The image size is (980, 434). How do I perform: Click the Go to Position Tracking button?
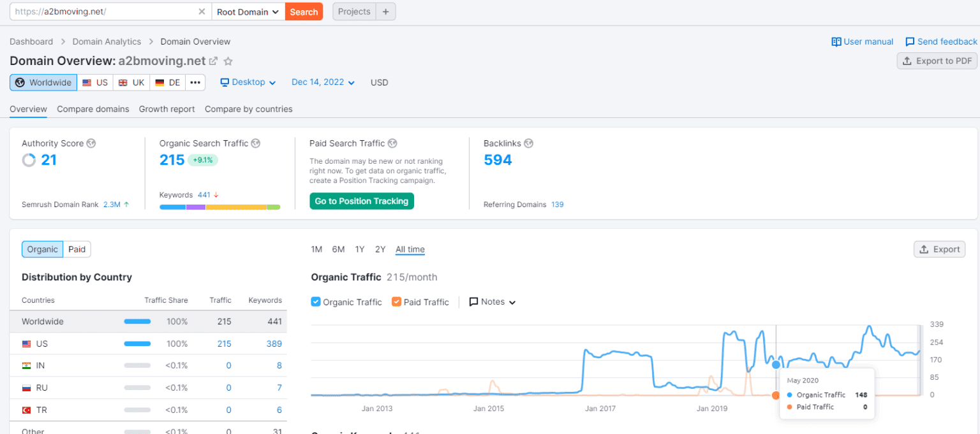[362, 201]
